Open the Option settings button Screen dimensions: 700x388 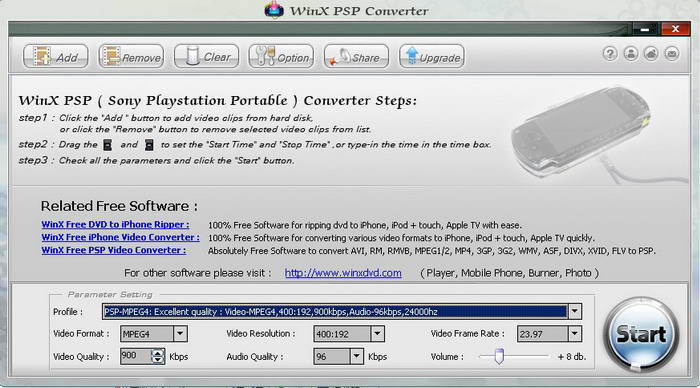(x=281, y=57)
